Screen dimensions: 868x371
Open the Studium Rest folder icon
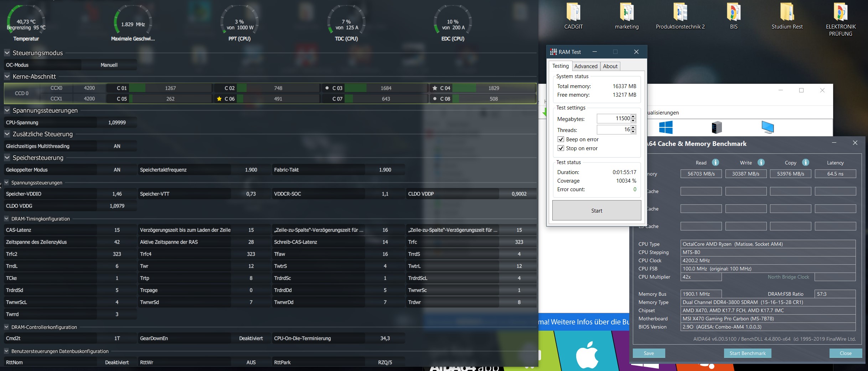coord(787,12)
